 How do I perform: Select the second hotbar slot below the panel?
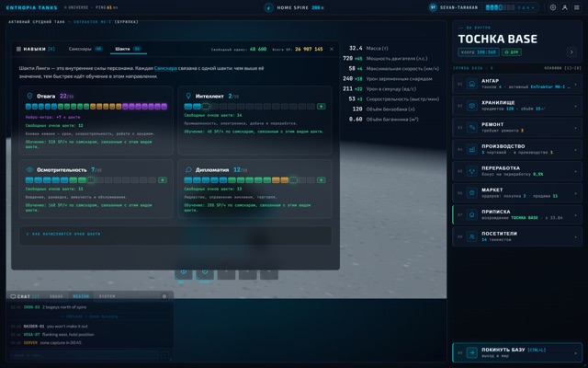pos(205,273)
